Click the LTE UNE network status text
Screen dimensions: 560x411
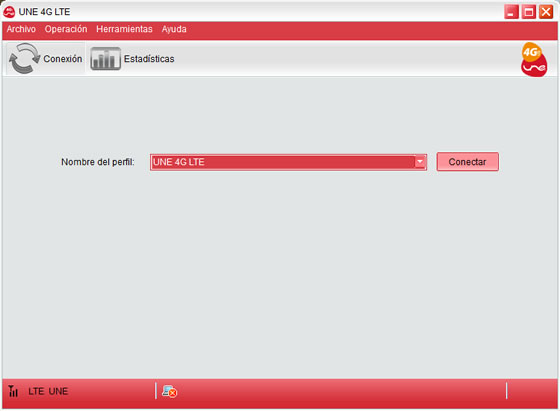(x=48, y=391)
